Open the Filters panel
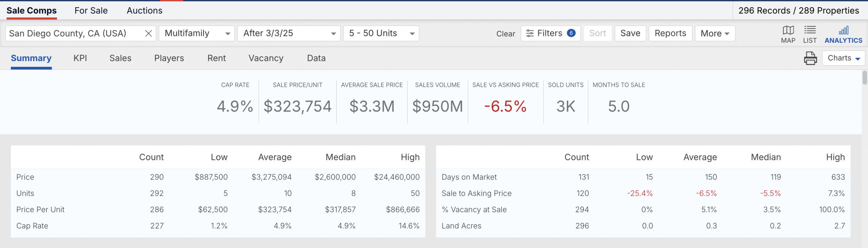 pos(550,34)
